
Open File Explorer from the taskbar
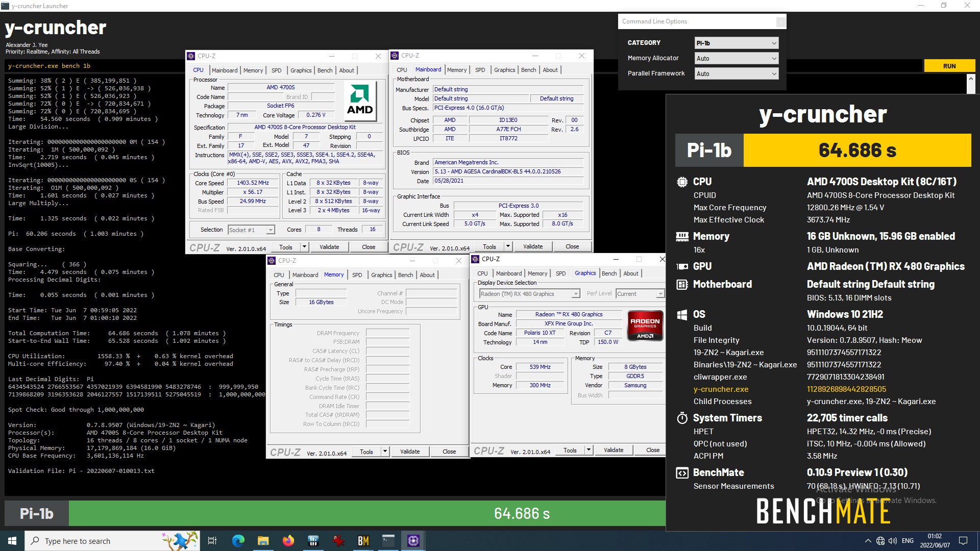(263, 541)
